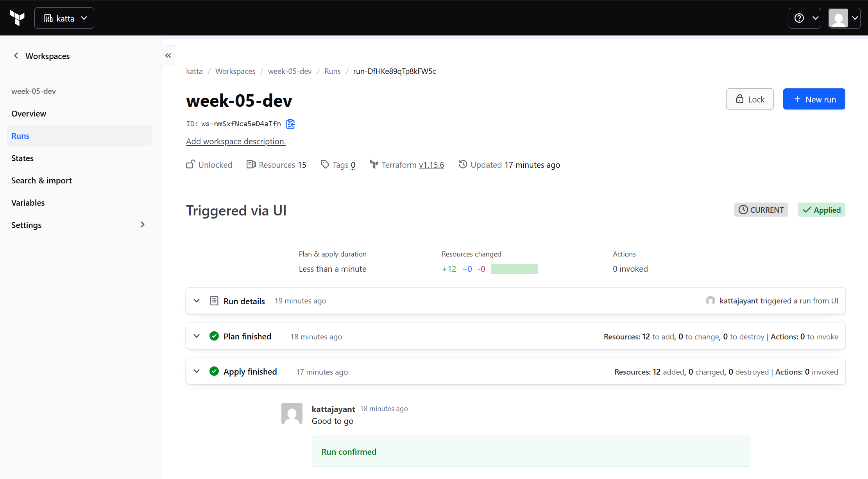This screenshot has width=868, height=479.
Task: Click the Applied status badge
Action: click(821, 210)
